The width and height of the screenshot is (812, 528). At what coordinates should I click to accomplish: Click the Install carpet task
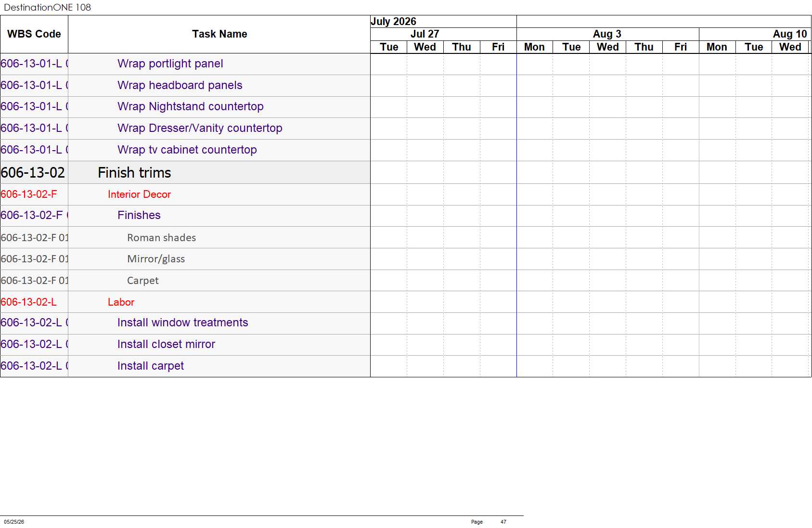150,366
